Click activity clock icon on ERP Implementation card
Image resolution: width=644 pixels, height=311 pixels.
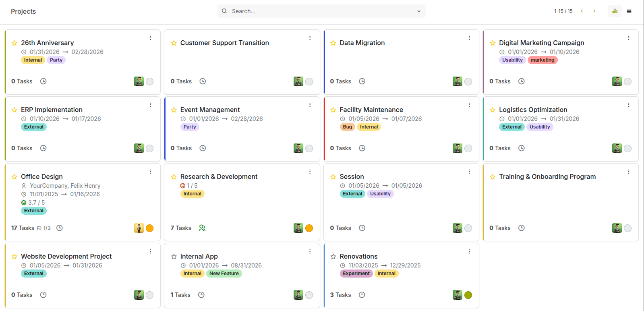click(43, 148)
